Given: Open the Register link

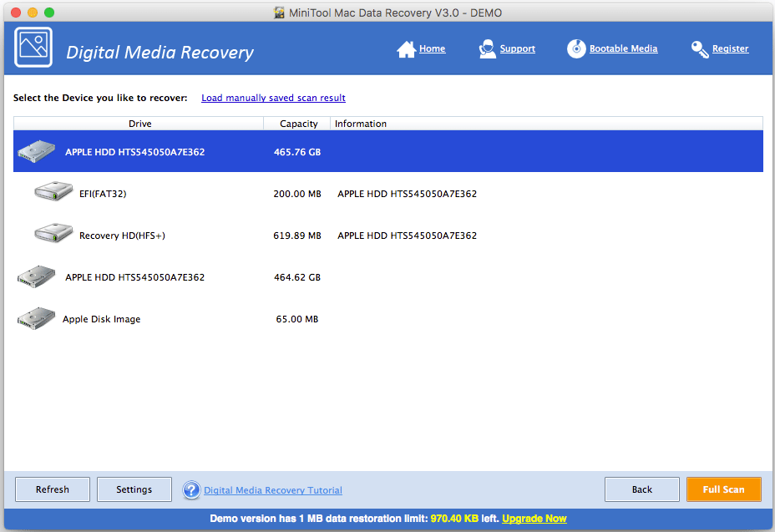Looking at the screenshot, I should [x=730, y=48].
